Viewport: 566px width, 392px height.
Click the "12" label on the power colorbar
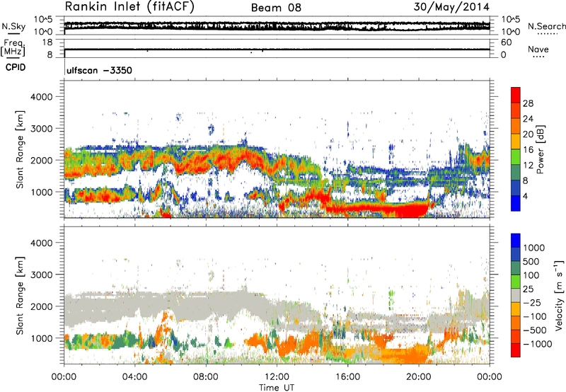pos(528,166)
